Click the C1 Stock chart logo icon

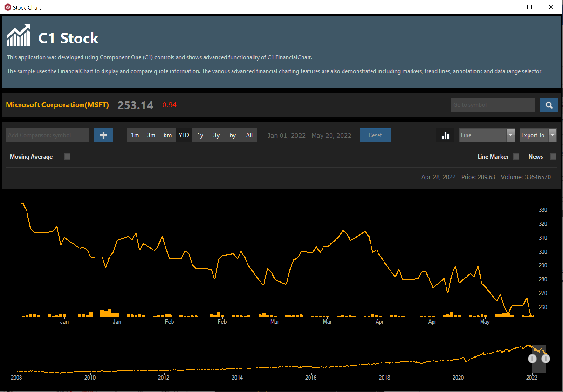(x=18, y=36)
